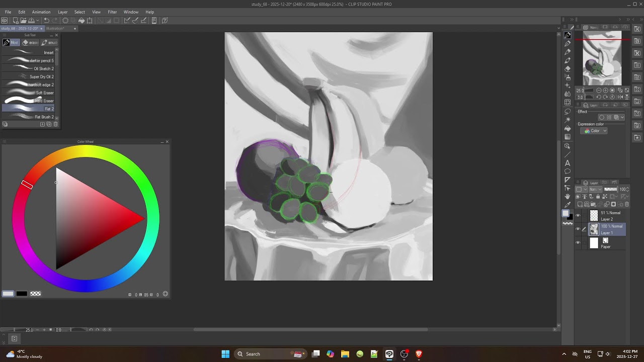Expand the Effect options dropdown arrow
The image size is (644, 362).
pos(622,117)
